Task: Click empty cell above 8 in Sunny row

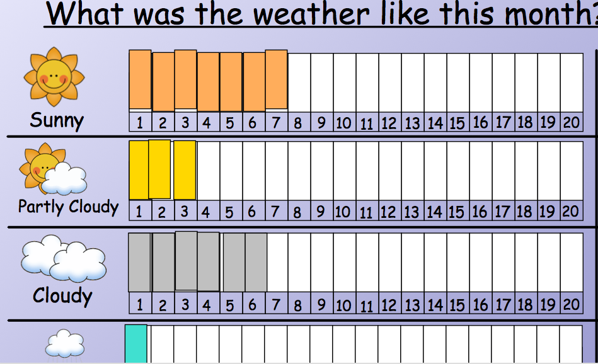Action: [x=299, y=82]
